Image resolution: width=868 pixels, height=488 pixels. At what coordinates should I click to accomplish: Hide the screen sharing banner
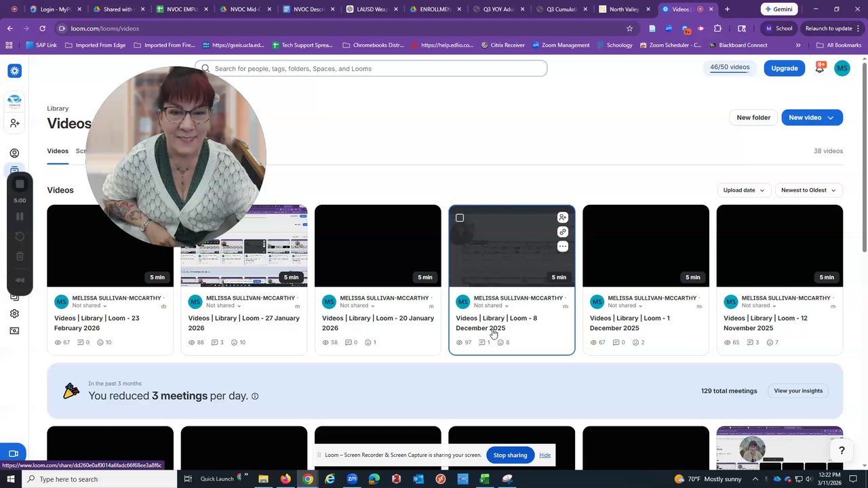(x=545, y=455)
